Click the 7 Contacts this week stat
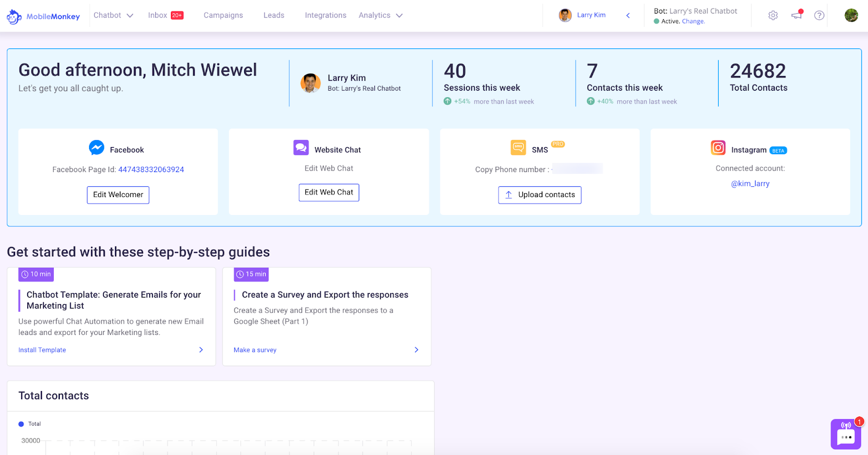868x455 pixels. (x=624, y=77)
